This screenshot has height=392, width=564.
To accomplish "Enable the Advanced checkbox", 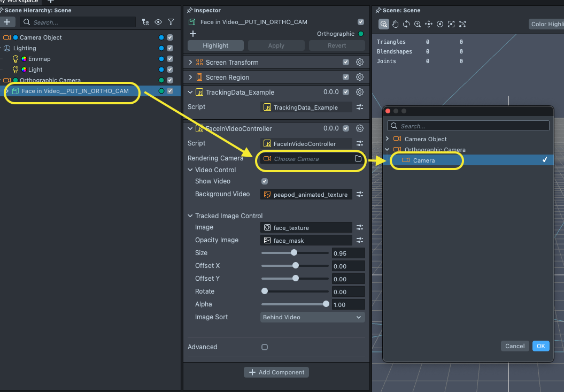I will pos(265,347).
